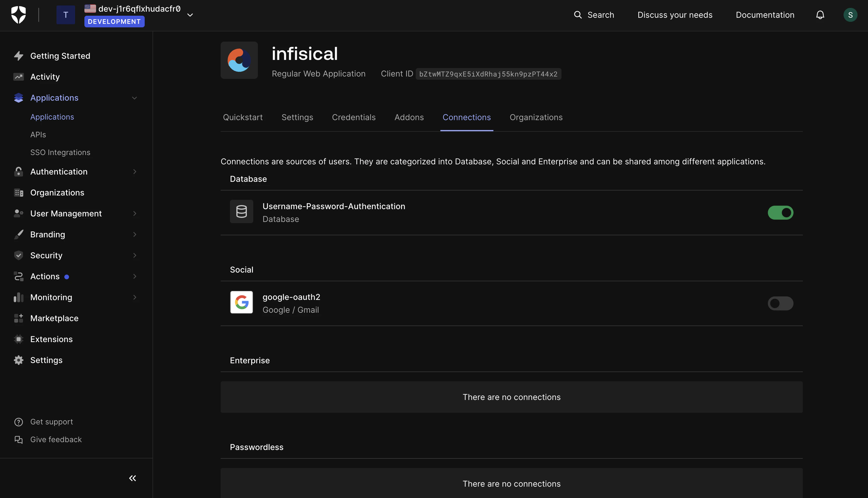The width and height of the screenshot is (868, 498).
Task: Click the Actions flow icon
Action: [18, 276]
